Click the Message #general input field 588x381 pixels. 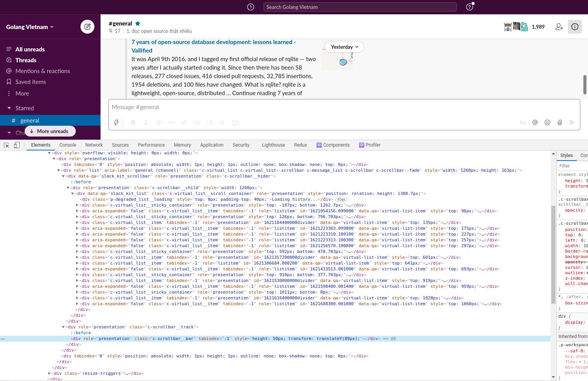point(344,107)
